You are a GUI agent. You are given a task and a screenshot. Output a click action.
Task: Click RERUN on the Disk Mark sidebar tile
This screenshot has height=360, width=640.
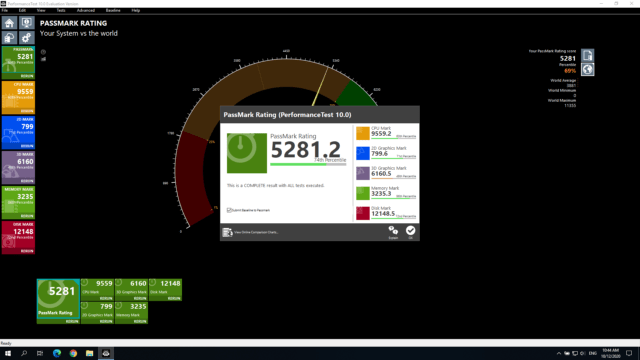coord(27,251)
